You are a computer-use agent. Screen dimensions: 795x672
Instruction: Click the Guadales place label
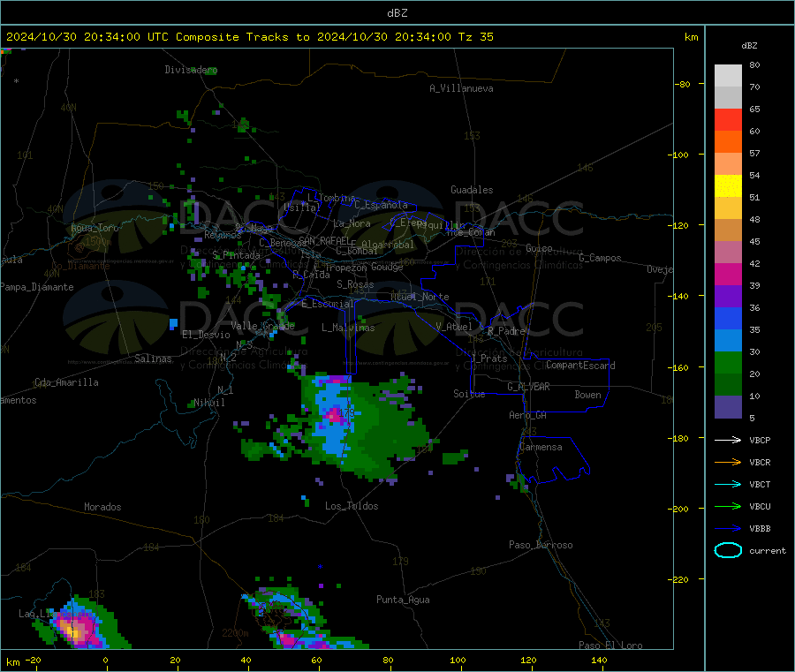(472, 190)
